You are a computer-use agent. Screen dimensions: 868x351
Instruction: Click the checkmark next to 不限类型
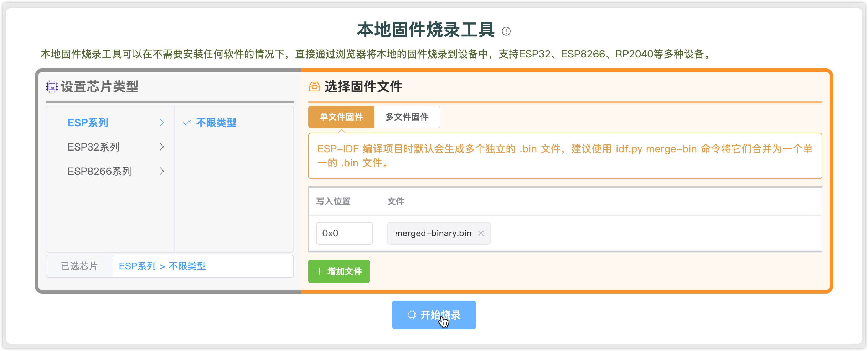click(x=187, y=123)
